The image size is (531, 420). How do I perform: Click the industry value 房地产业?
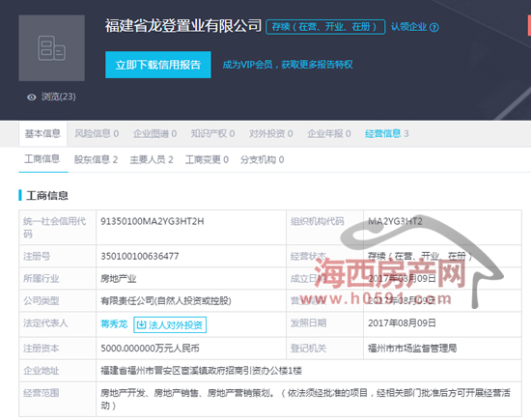coord(119,279)
